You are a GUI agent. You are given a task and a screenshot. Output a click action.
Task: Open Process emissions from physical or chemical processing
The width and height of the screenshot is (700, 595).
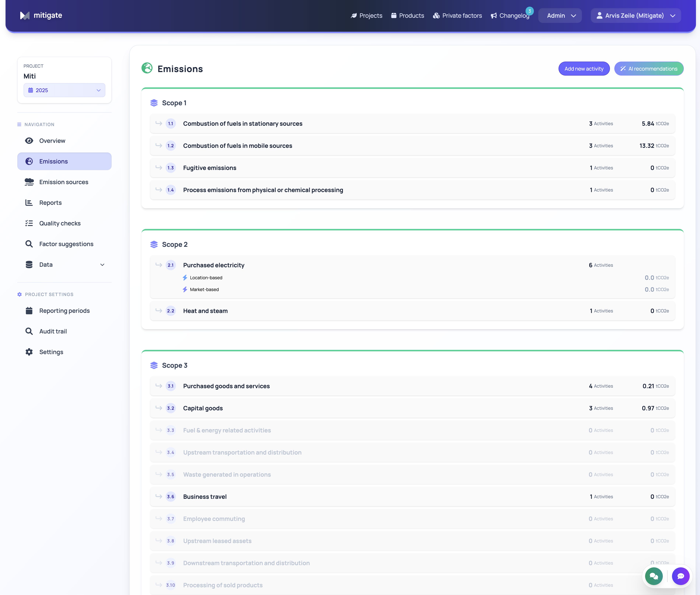[x=412, y=190]
